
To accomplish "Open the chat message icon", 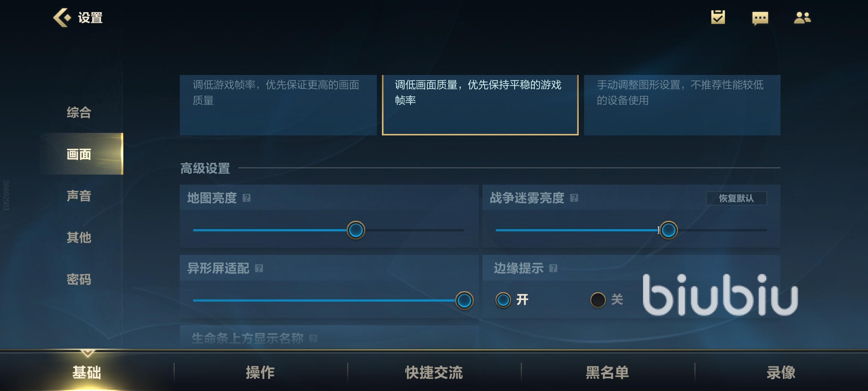I will pos(760,18).
